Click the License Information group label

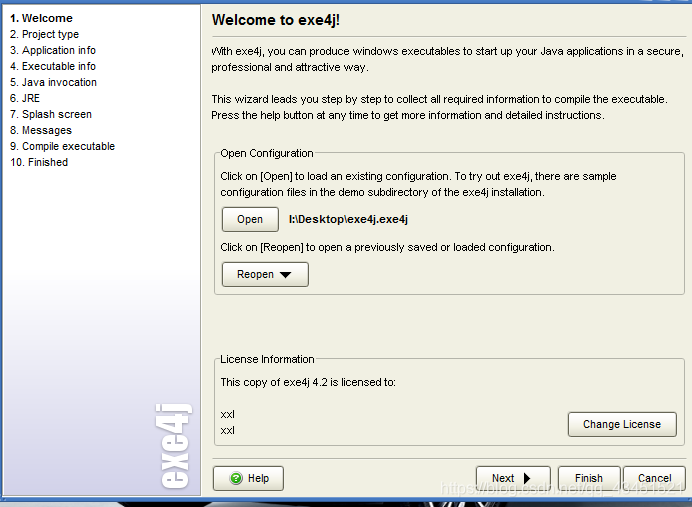267,359
